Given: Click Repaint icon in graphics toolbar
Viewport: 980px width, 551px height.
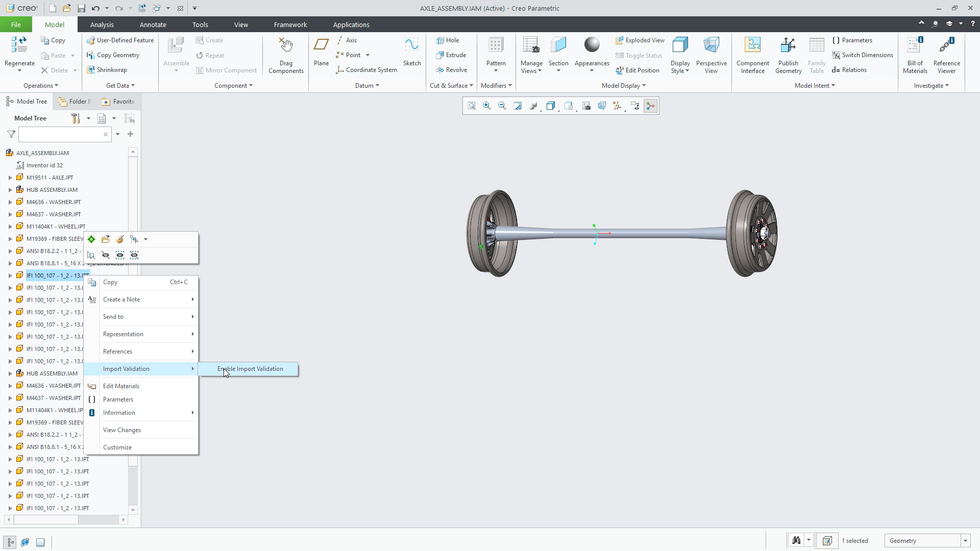Looking at the screenshot, I should tap(518, 106).
